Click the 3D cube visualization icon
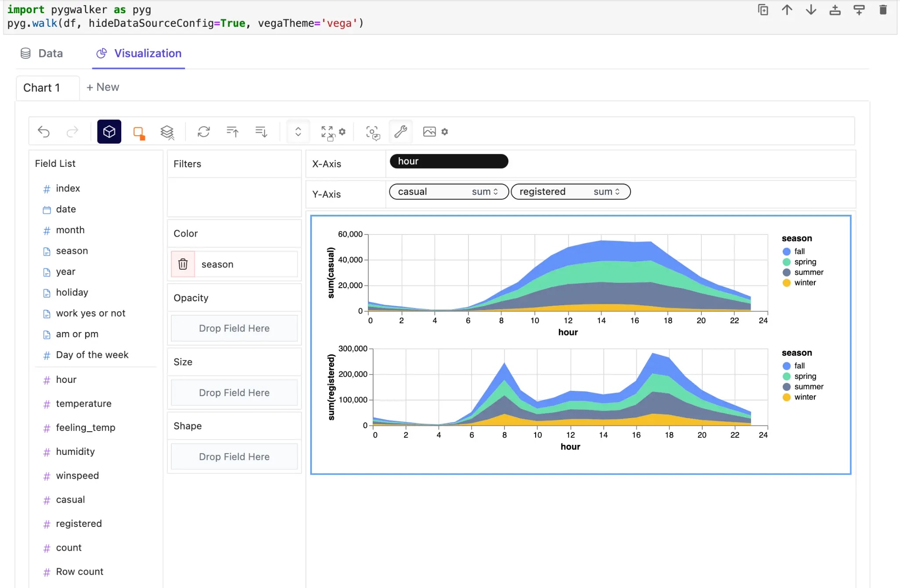Image resolution: width=900 pixels, height=588 pixels. coord(108,132)
